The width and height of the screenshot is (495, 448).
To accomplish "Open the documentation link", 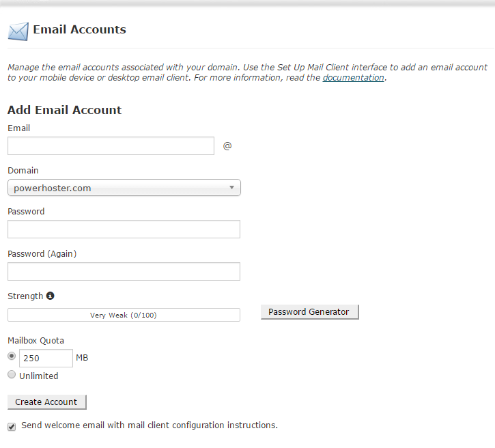I will 353,78.
